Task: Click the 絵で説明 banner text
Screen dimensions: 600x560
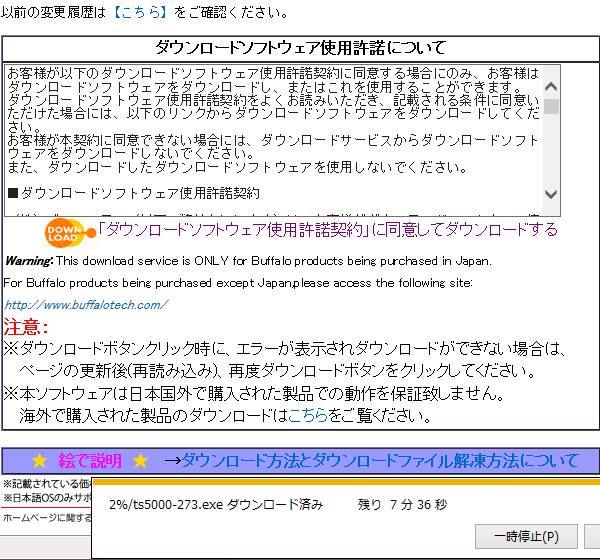Action: (90, 461)
